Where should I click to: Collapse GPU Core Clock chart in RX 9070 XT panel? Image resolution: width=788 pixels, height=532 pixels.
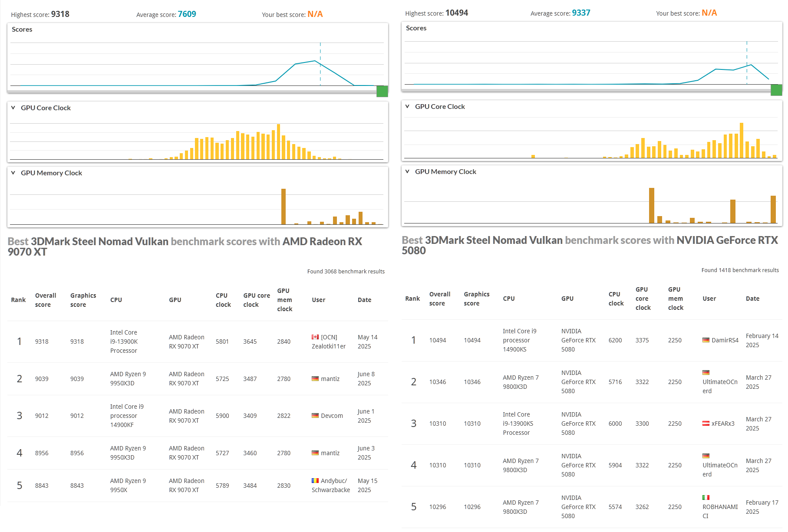(x=13, y=108)
